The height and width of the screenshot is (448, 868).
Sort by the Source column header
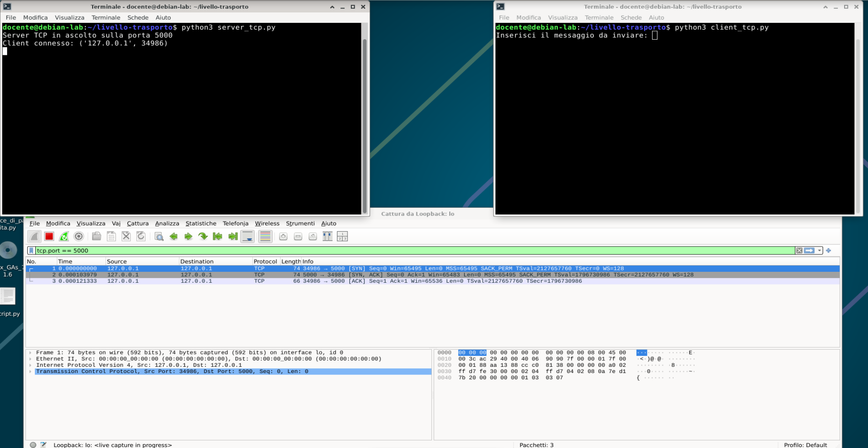(x=142, y=262)
